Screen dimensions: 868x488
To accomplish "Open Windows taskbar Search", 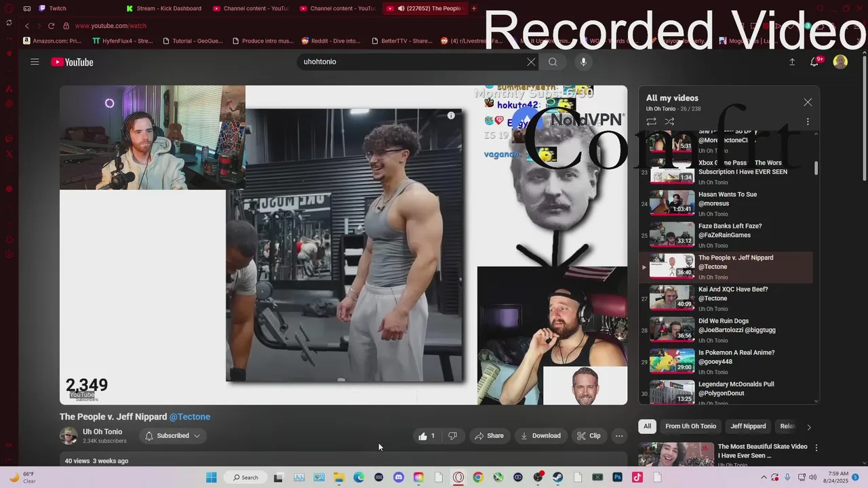I will 245,477.
